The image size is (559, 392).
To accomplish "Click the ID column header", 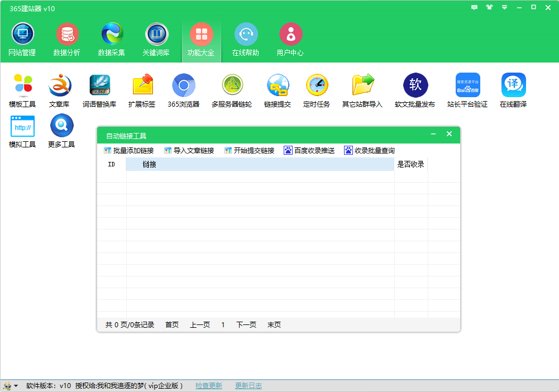I will [x=112, y=164].
